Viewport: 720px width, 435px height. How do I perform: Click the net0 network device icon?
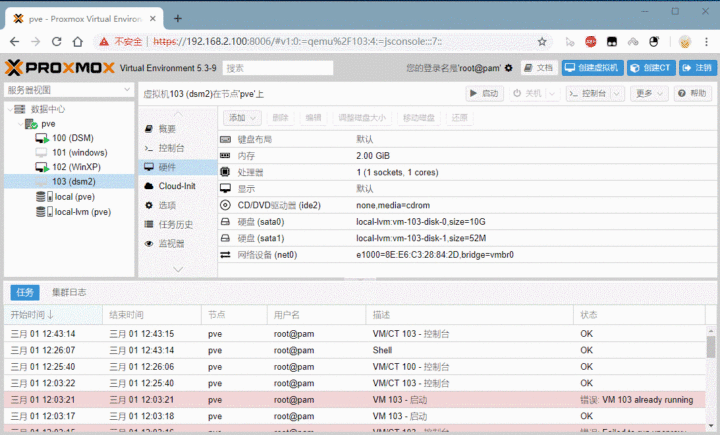point(225,254)
